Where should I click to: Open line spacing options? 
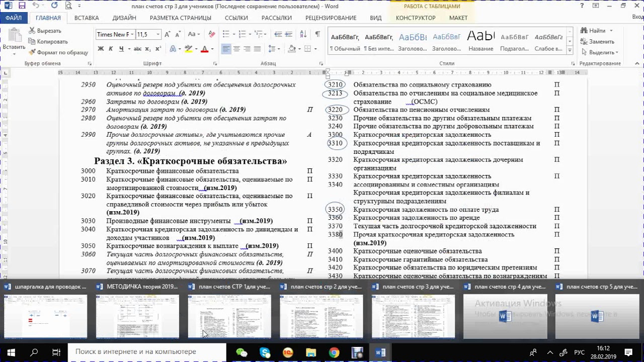point(274,49)
